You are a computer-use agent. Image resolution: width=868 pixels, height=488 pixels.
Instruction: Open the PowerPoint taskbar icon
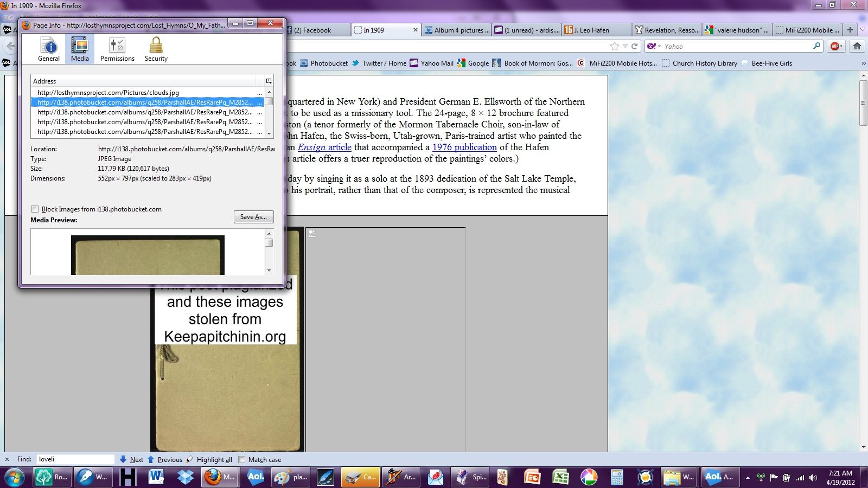[x=532, y=477]
